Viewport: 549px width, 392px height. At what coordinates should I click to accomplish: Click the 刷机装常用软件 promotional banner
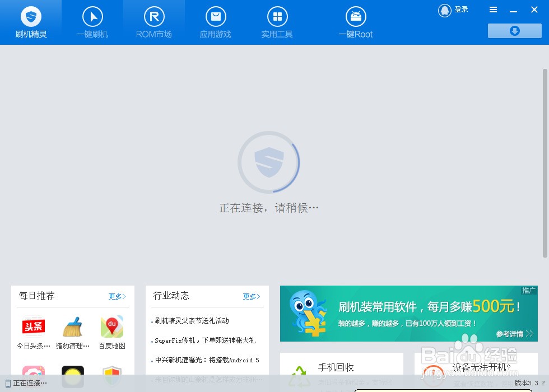coord(408,314)
